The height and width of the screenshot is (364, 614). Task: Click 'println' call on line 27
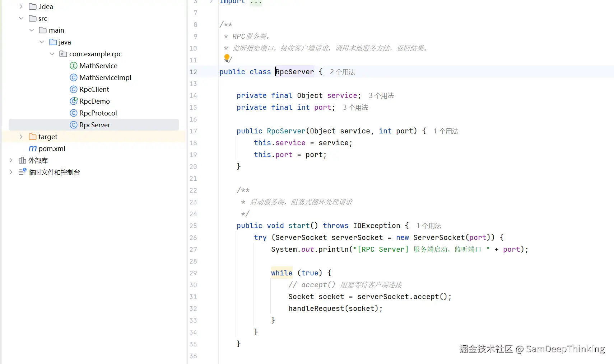[333, 249]
